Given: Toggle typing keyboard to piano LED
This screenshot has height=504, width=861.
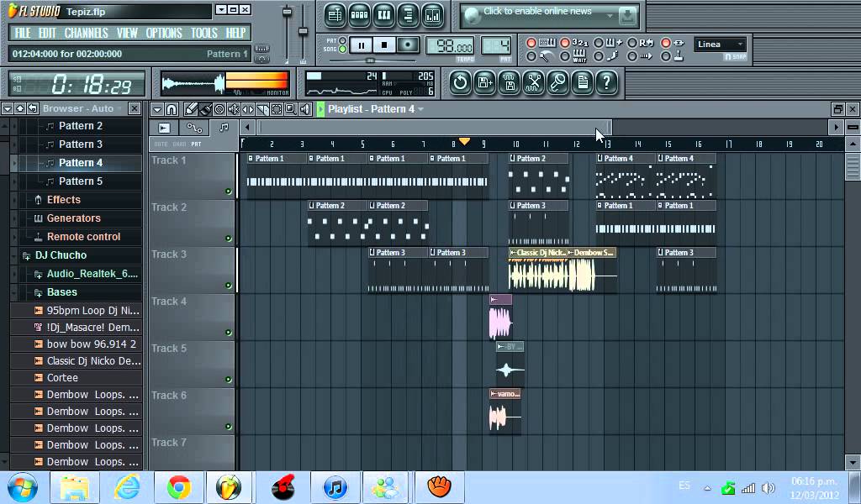Looking at the screenshot, I should [531, 43].
